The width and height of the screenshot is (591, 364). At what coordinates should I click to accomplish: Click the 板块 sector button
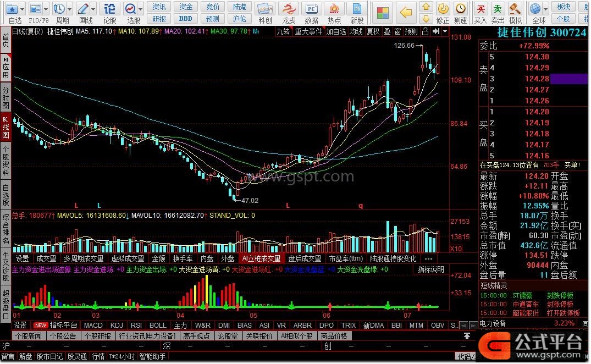[564, 7]
